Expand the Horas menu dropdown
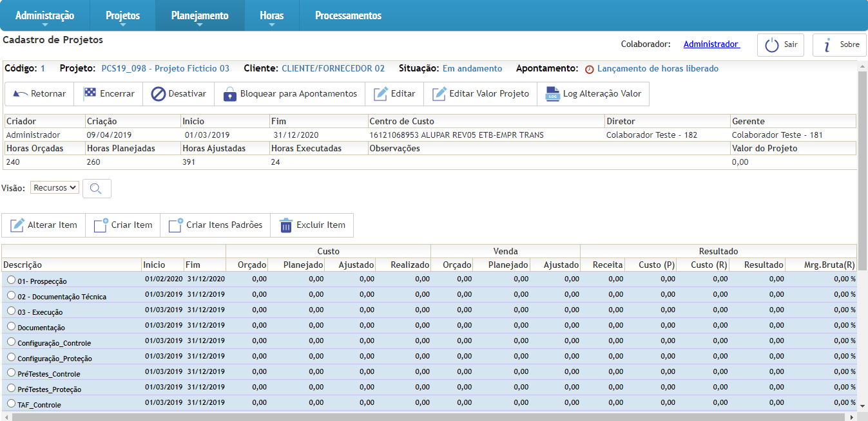This screenshot has height=421, width=868. tap(271, 25)
